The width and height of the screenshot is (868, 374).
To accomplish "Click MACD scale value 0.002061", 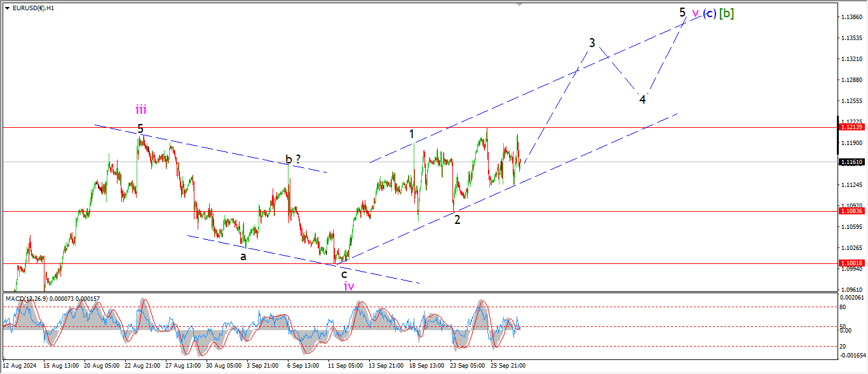I will click(852, 298).
